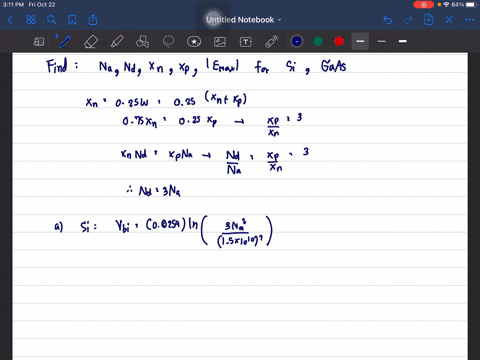Go back with the left chevron
Screen dimensions: 480x360
[x=10, y=20]
